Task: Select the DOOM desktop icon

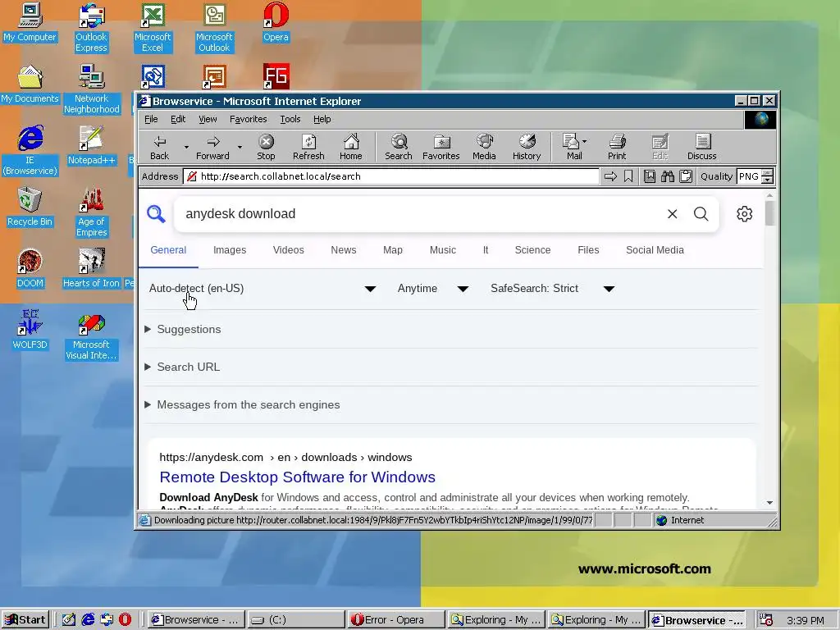Action: click(x=30, y=268)
